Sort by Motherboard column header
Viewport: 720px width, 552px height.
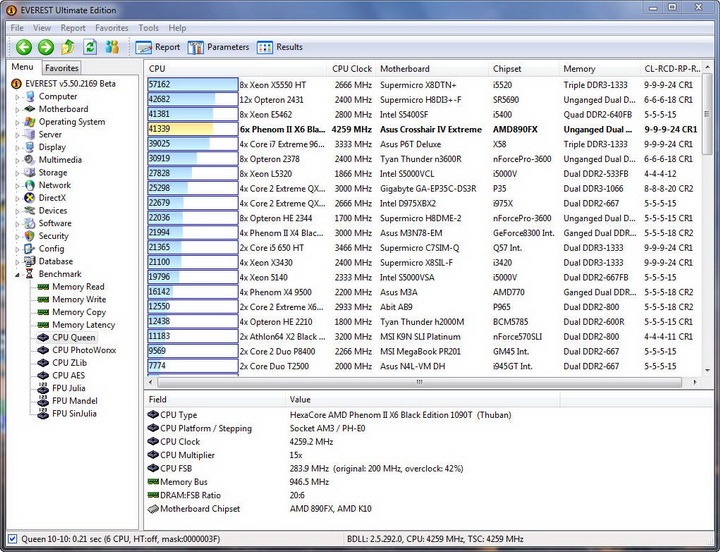[432, 69]
